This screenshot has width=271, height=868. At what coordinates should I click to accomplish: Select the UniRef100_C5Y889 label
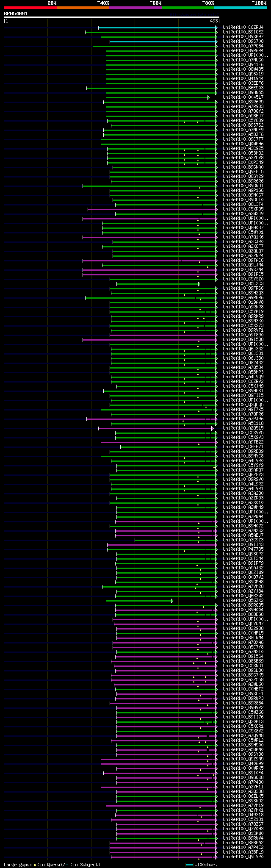click(243, 121)
